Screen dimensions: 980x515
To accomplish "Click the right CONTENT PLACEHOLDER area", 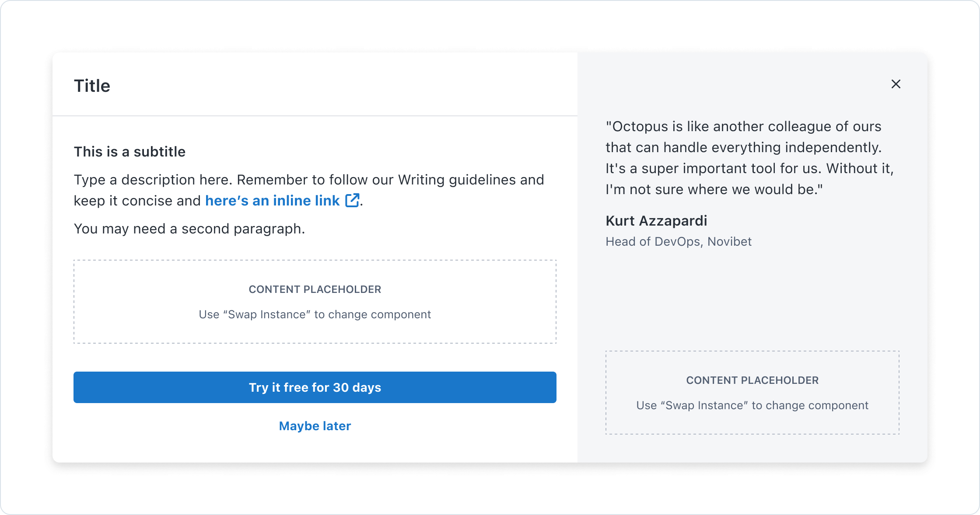I will click(752, 392).
